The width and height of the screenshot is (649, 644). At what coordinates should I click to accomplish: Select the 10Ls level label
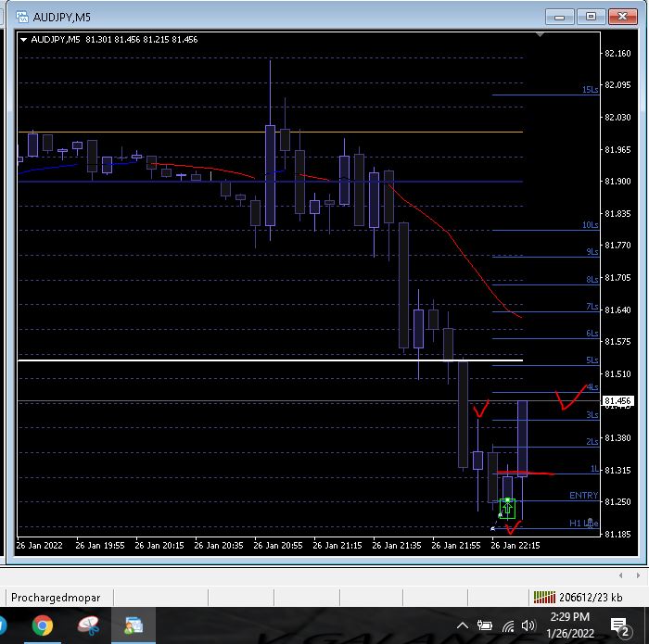[x=590, y=225]
